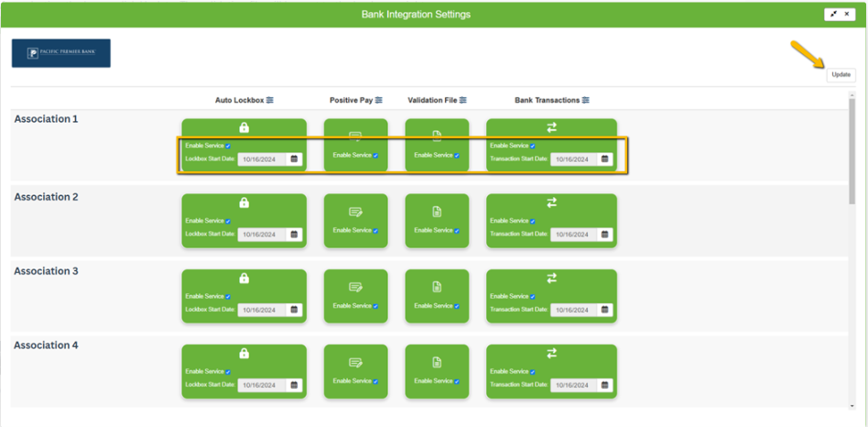The image size is (868, 427).
Task: Click the scrollbar up arrow
Action: coord(852,94)
